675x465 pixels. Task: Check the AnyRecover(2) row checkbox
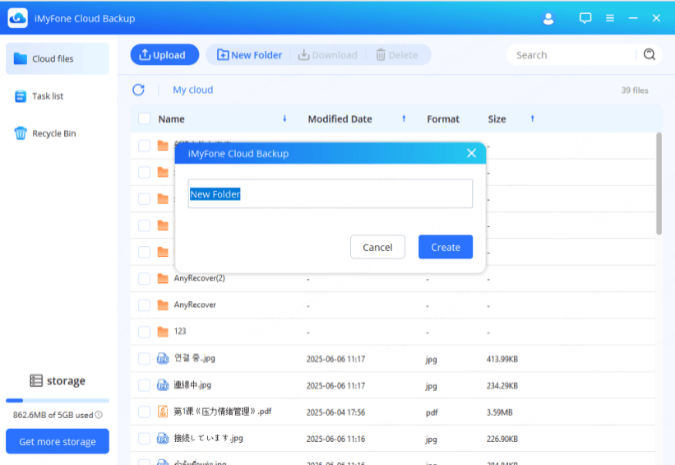pyautogui.click(x=144, y=279)
